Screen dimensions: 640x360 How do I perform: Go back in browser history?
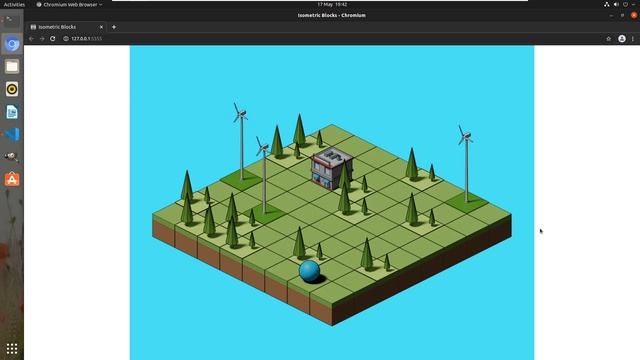[31, 38]
